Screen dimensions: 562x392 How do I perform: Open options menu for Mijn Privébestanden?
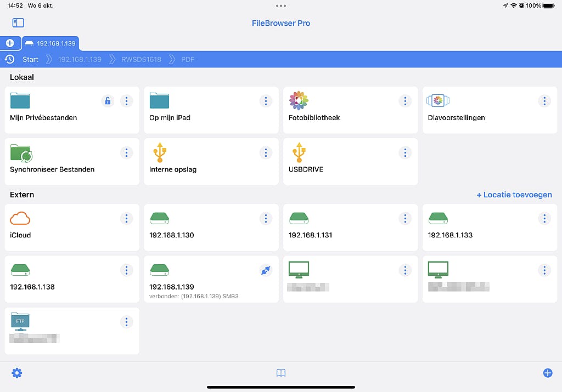(127, 101)
